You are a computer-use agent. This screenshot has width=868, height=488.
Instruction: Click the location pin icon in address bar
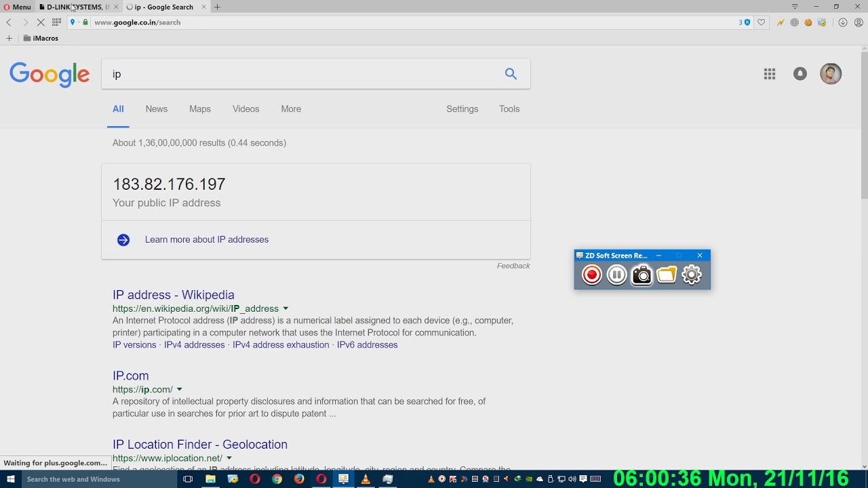(73, 22)
